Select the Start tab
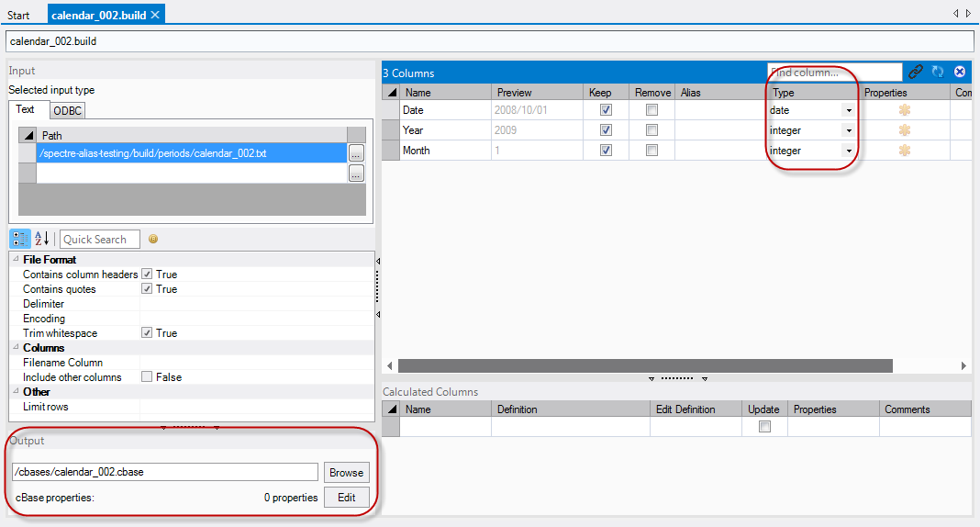 click(18, 15)
